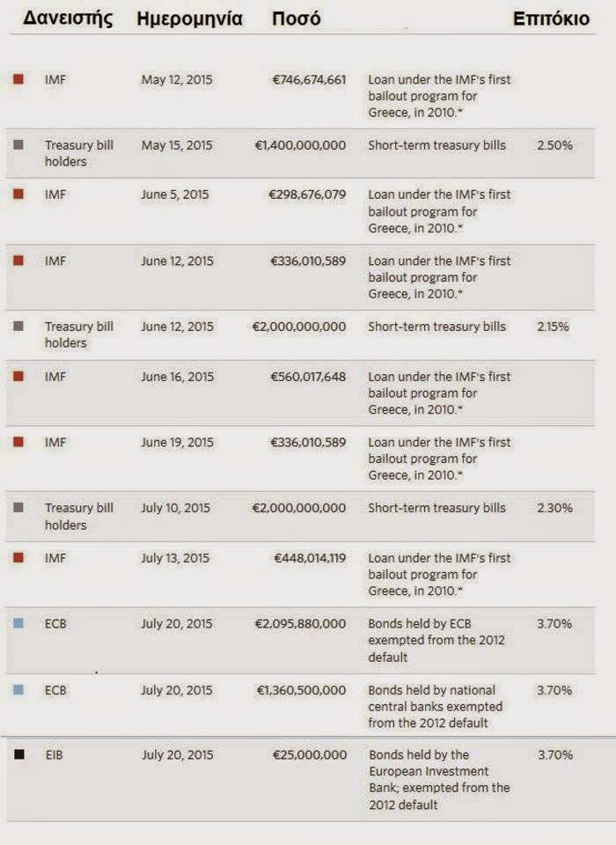Click the gray square in the May 15 row
This screenshot has width=616, height=845.
18,145
